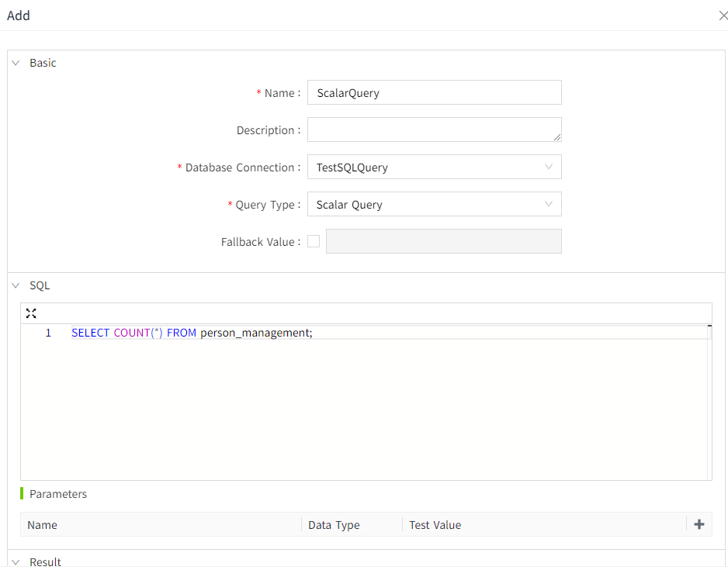The image size is (728, 570).
Task: Click the SELECT keyword in the SQL editor
Action: (90, 333)
